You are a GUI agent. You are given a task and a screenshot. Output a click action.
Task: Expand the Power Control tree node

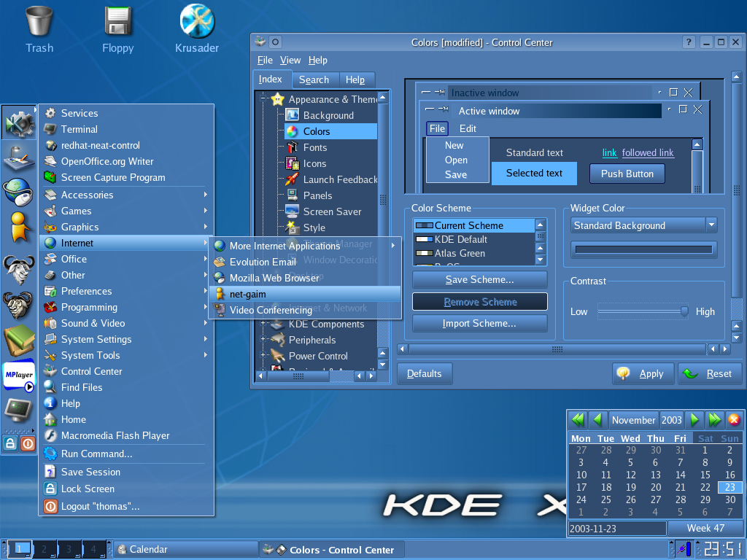click(x=263, y=355)
